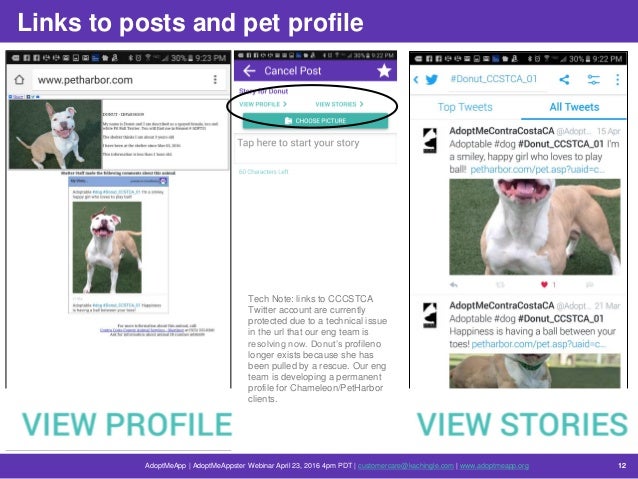The height and width of the screenshot is (479, 638).
Task: Open the filter sliders icon in Twitter header
Action: click(593, 79)
